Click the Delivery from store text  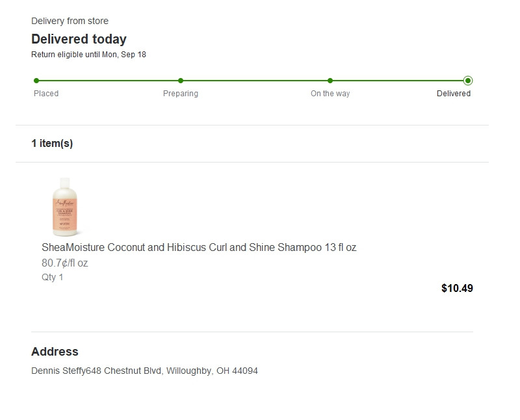[70, 21]
